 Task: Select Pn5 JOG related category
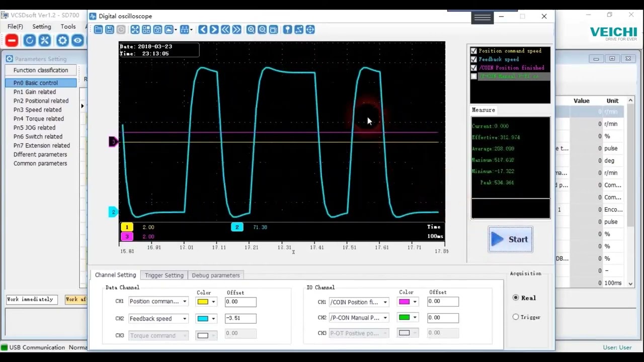(x=34, y=128)
